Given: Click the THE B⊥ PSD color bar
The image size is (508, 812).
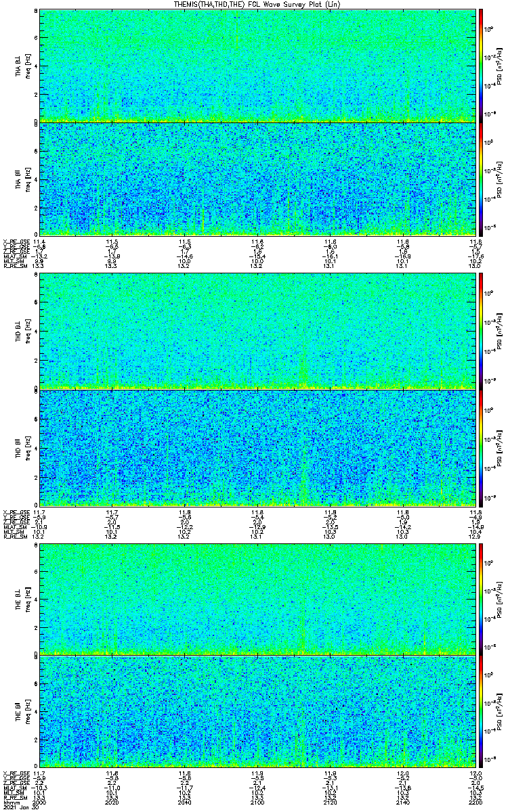Looking at the screenshot, I should 480,598.
